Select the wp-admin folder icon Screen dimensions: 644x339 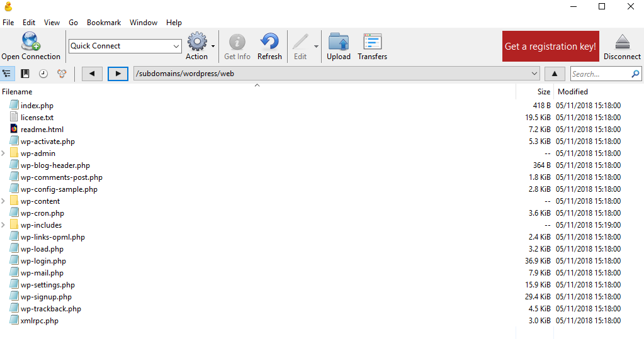click(14, 153)
